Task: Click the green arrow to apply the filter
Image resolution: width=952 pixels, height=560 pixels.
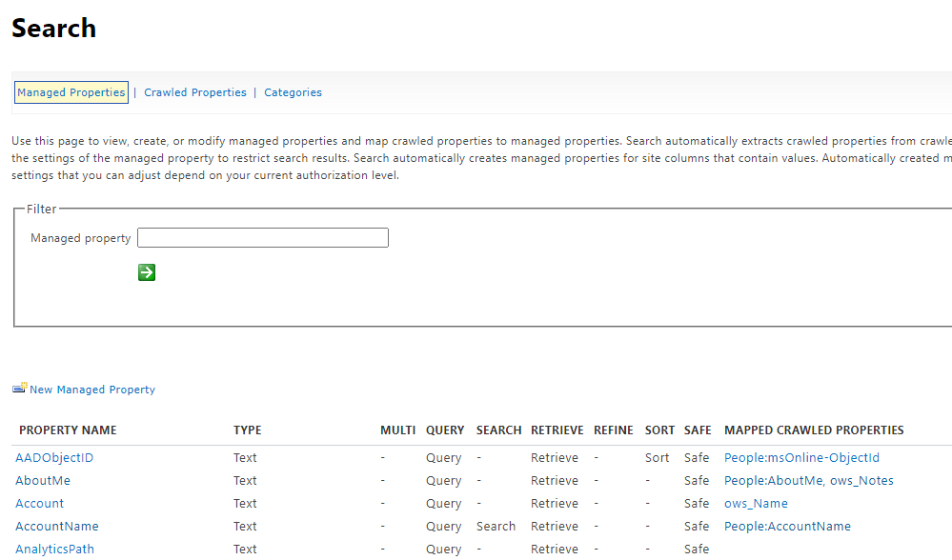Action: (146, 272)
